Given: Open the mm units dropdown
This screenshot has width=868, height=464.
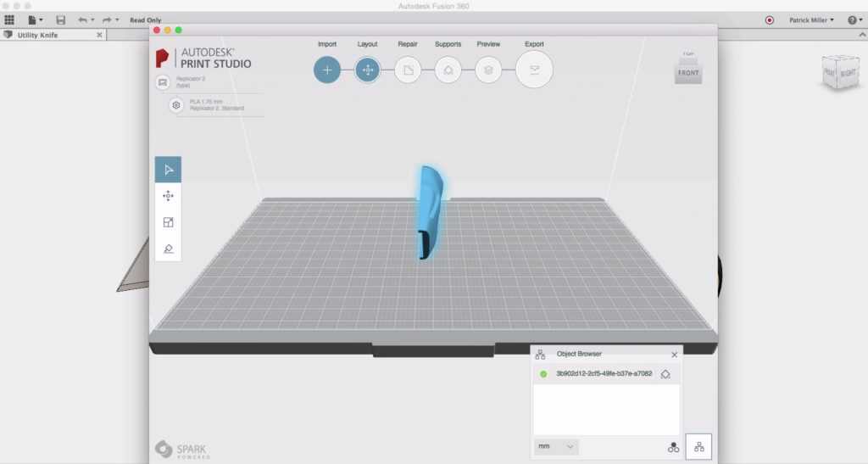Looking at the screenshot, I should pos(556,446).
